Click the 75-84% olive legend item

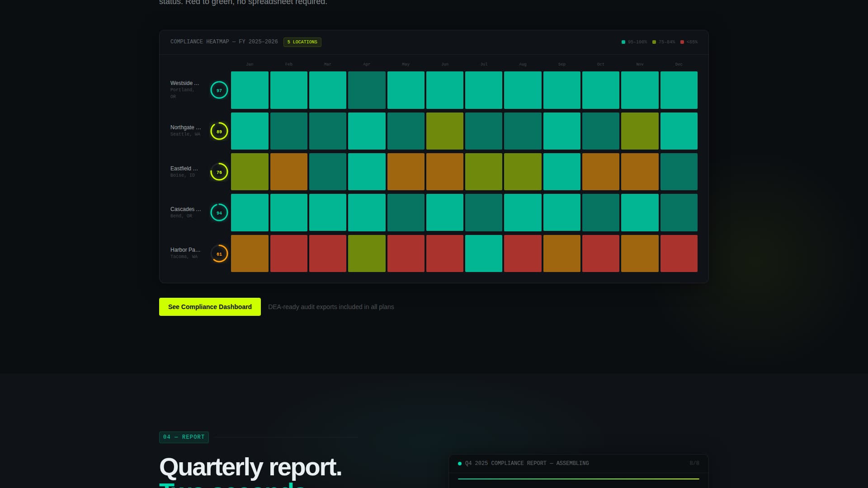click(x=664, y=42)
